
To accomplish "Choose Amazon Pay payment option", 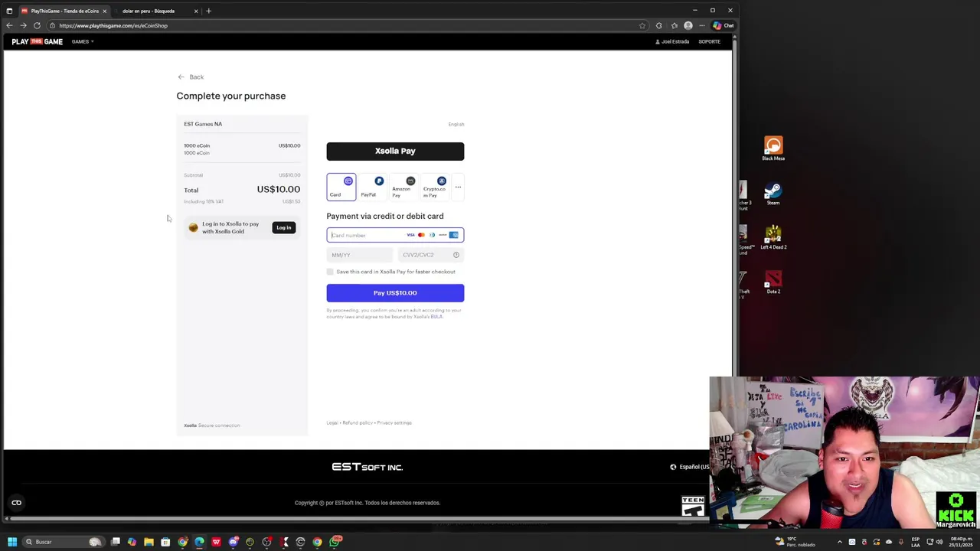I will [x=403, y=187].
